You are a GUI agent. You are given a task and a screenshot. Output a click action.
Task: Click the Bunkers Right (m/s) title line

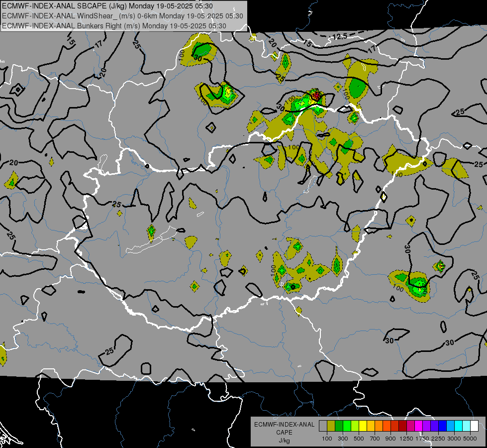(x=114, y=26)
